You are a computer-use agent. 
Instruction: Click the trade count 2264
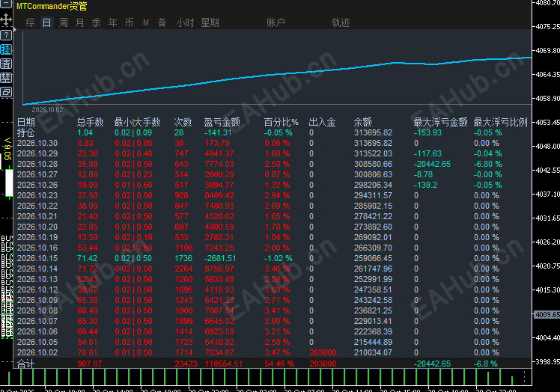pyautogui.click(x=184, y=269)
